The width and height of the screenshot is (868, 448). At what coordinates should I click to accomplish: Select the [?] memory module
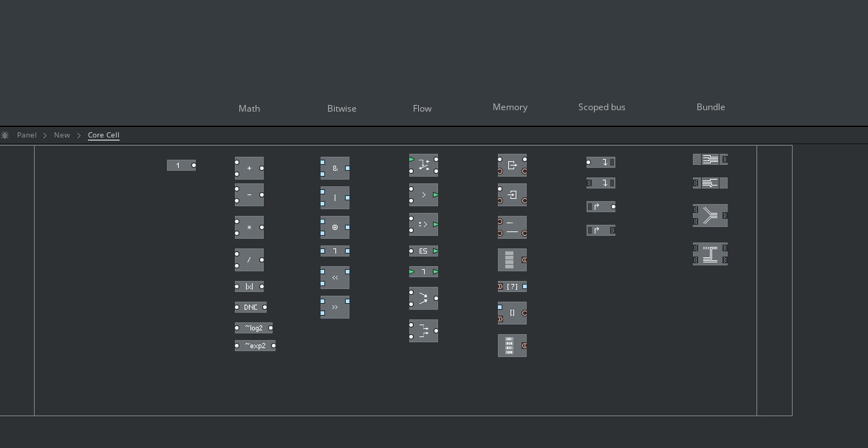[512, 286]
